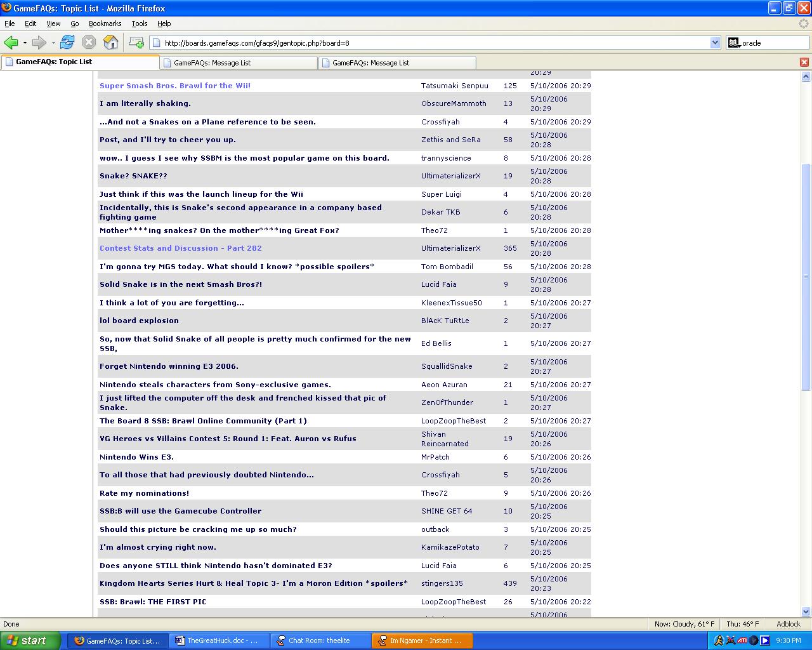The image size is (812, 650).
Task: Click the URL address field
Action: (436, 43)
